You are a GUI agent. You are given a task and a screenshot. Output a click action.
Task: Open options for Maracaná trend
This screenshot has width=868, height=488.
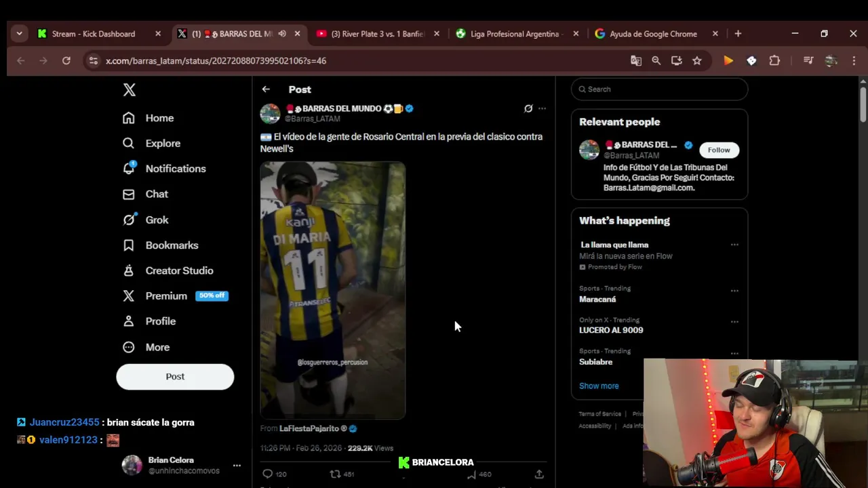pos(734,291)
